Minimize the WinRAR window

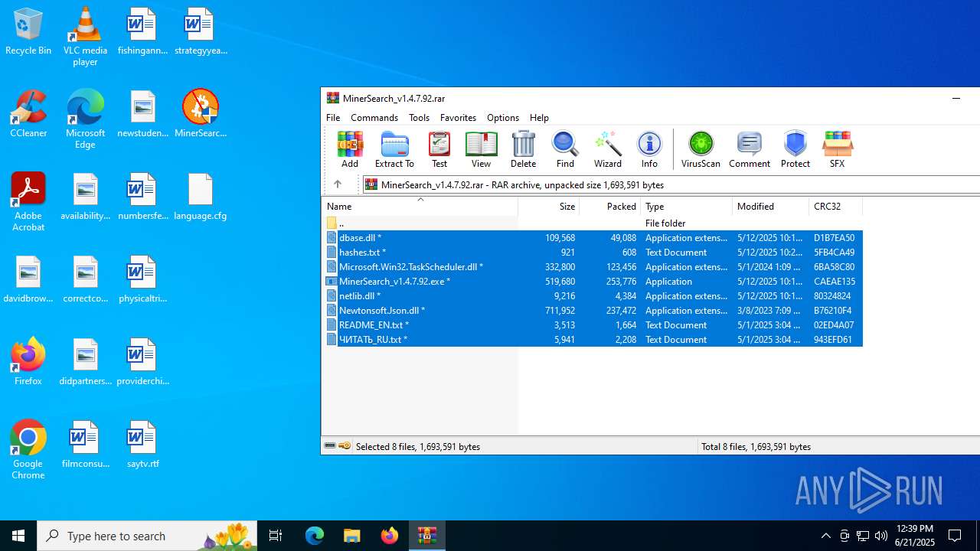click(x=956, y=98)
